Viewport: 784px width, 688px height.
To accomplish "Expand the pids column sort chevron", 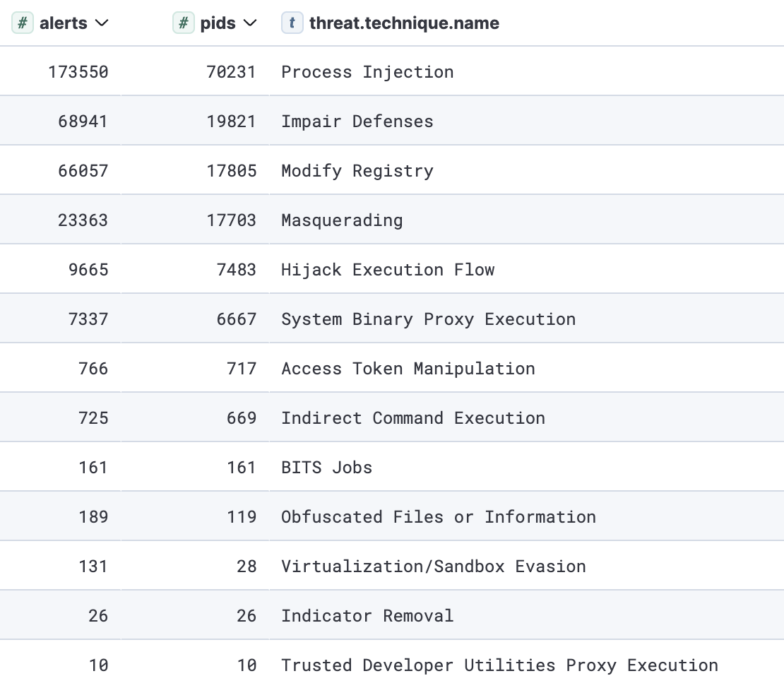I will (249, 23).
